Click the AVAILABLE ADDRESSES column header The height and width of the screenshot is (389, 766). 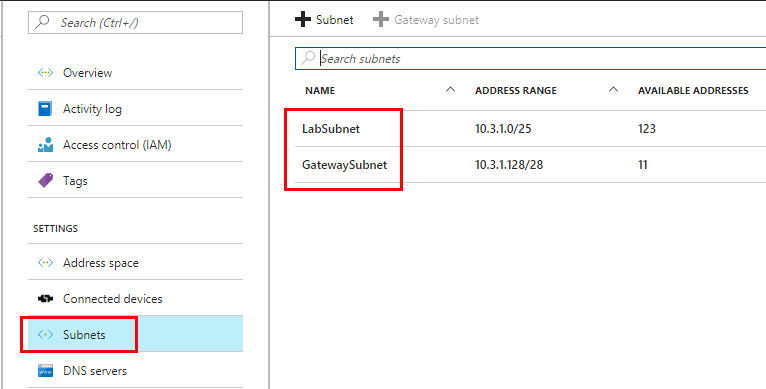coord(693,90)
